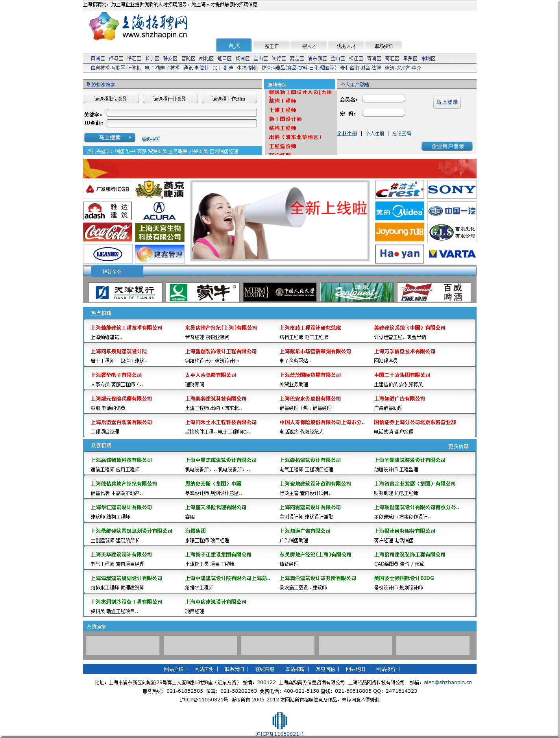
Task: Click the 沪ICP备11050821号 bottom link
Action: point(279,734)
